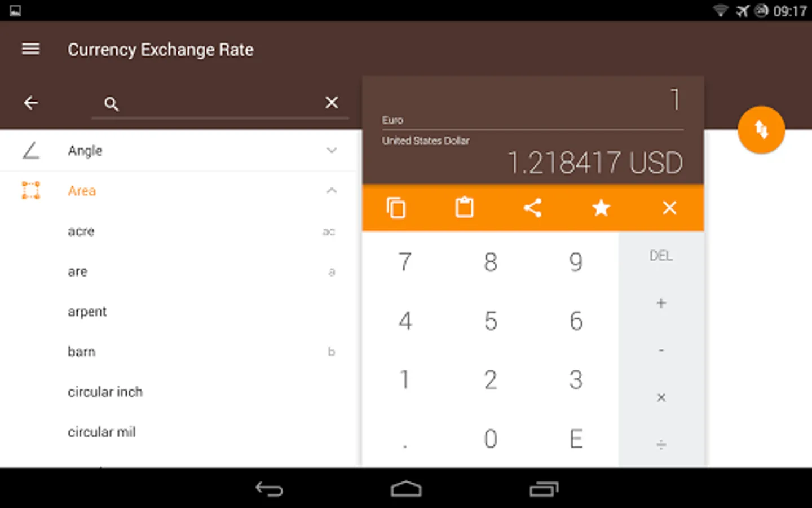Viewport: 812px width, 508px height.
Task: Open the hamburger navigation menu
Action: 30,49
